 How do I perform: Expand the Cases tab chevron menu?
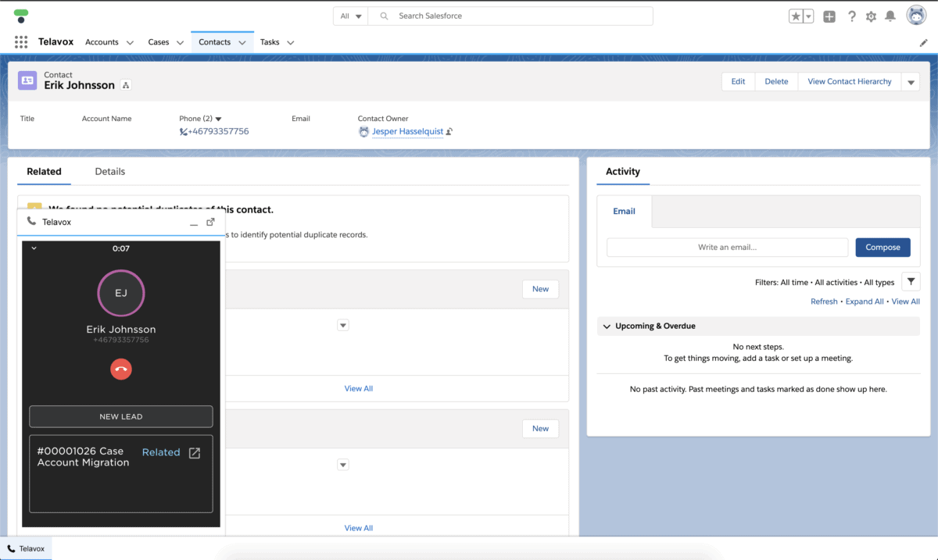(180, 43)
